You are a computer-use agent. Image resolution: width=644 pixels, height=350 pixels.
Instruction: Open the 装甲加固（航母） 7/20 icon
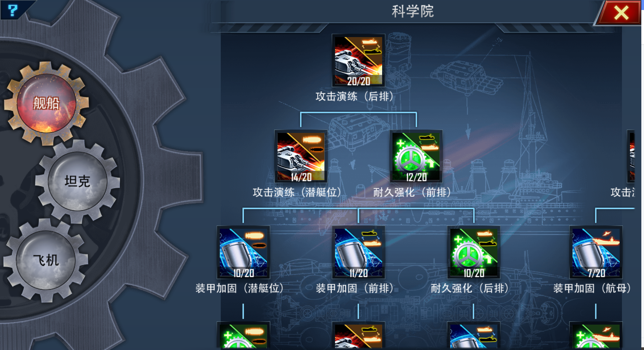(596, 252)
